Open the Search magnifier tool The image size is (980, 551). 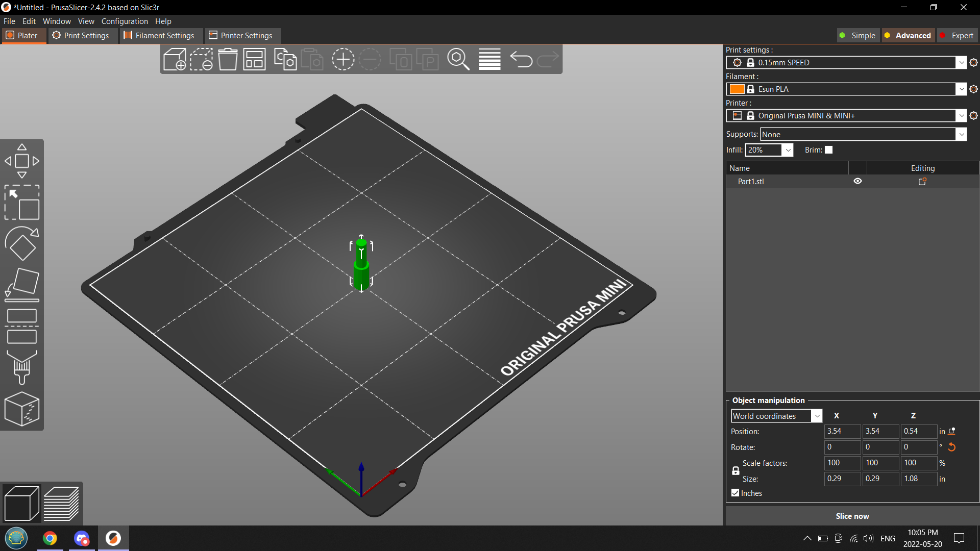(x=458, y=59)
